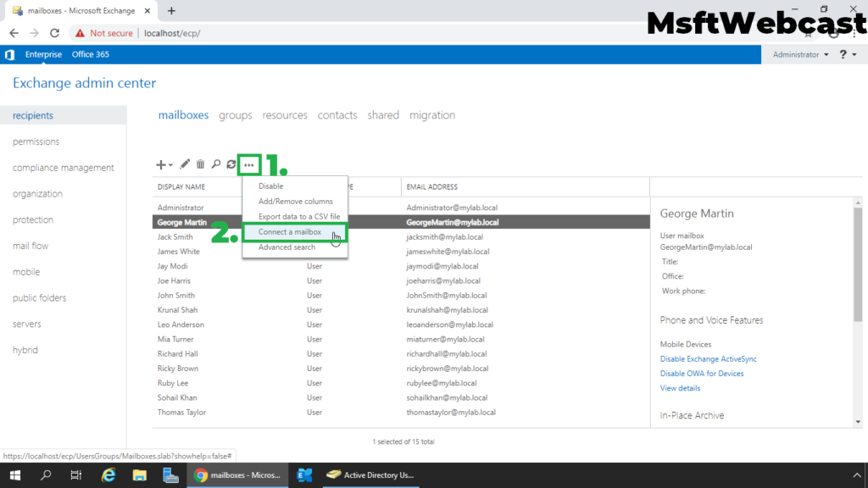
Task: Open Task View from the taskbar
Action: [75, 475]
